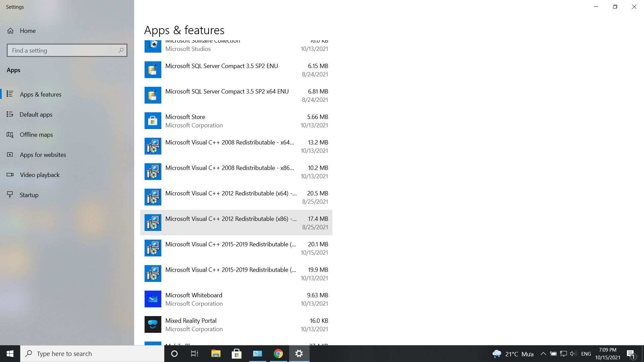Click the Microsoft Visual C++ 2015-2019 icon
This screenshot has height=362, width=644.
click(x=153, y=248)
